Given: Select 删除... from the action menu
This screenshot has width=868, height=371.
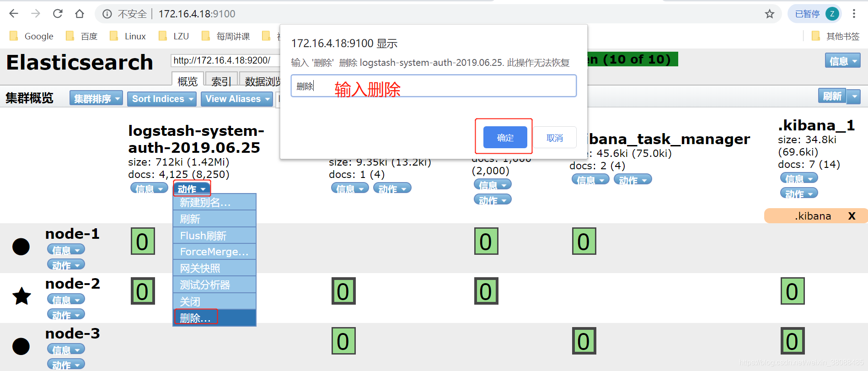Looking at the screenshot, I should pos(214,317).
